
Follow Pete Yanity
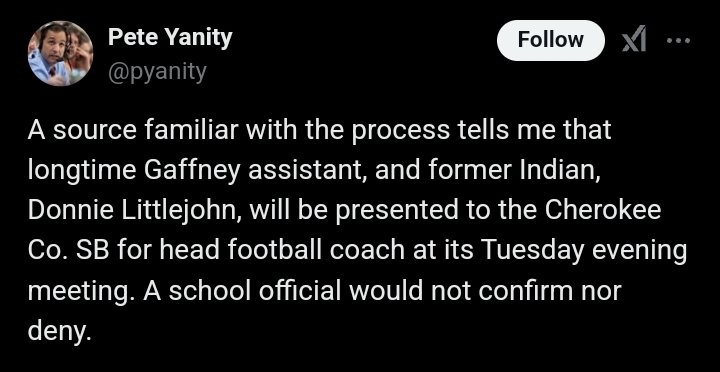coord(551,40)
